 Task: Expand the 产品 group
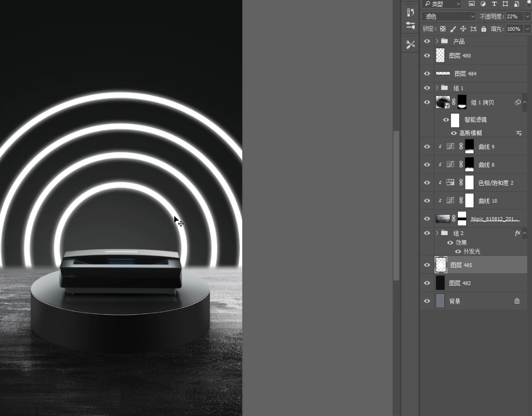(437, 41)
